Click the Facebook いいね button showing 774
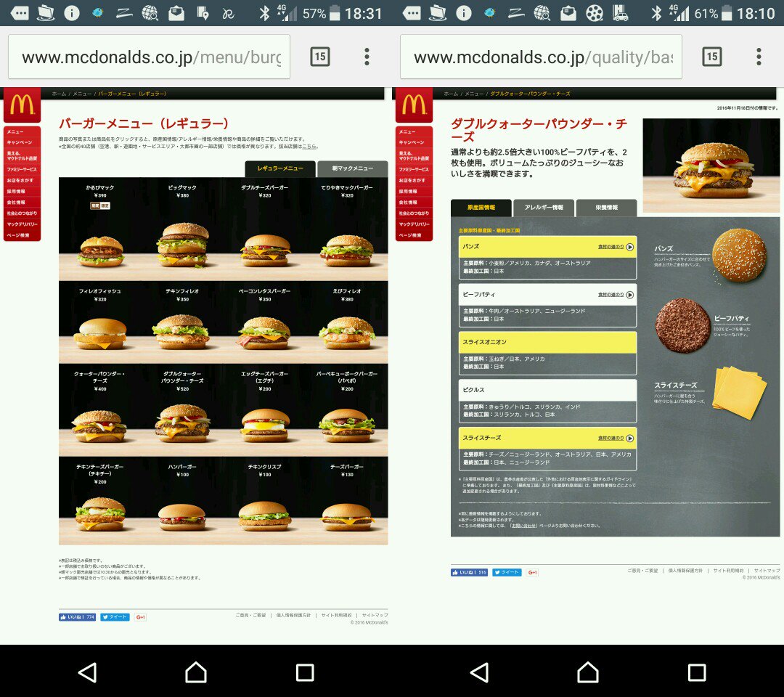This screenshot has height=697, width=784. [x=77, y=617]
